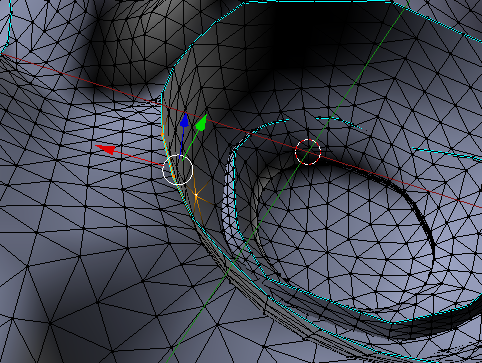Screen dimensions: 482x363
Task: Click the red X-axis gizmo shaft
Action: click(x=139, y=159)
